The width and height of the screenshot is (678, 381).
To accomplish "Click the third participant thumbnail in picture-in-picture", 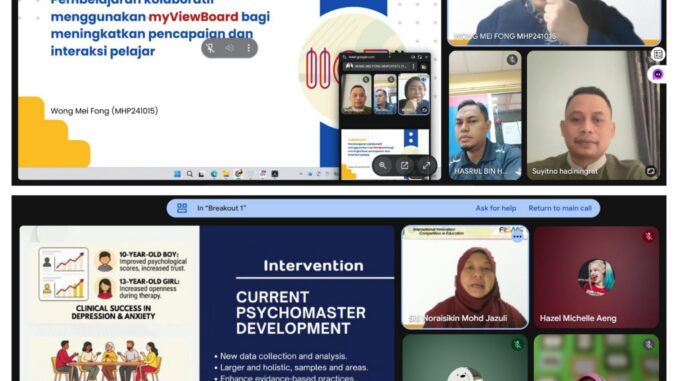I will (414, 94).
